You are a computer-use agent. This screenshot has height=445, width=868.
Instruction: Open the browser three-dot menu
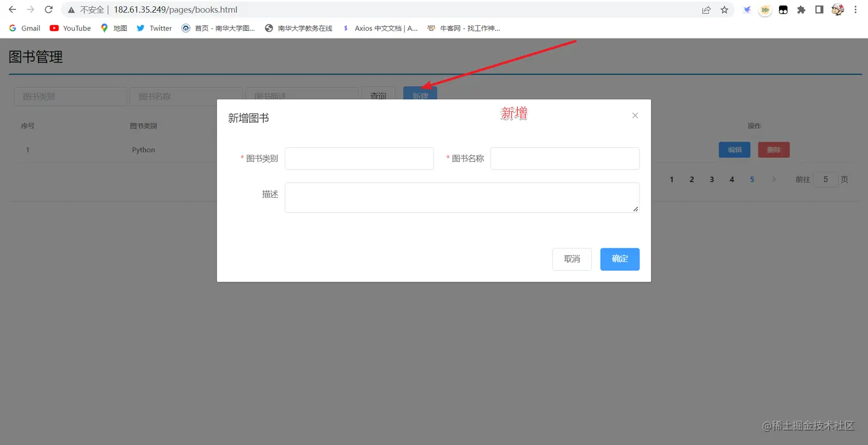pos(857,10)
